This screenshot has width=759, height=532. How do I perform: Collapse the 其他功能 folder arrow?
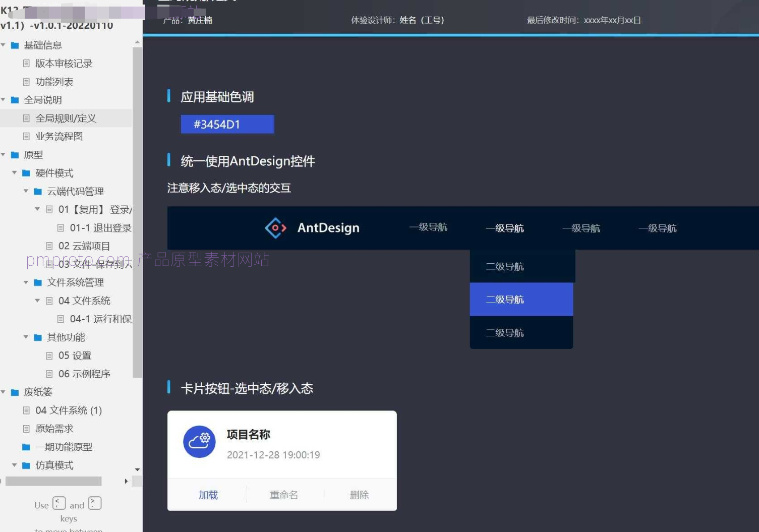tap(26, 337)
